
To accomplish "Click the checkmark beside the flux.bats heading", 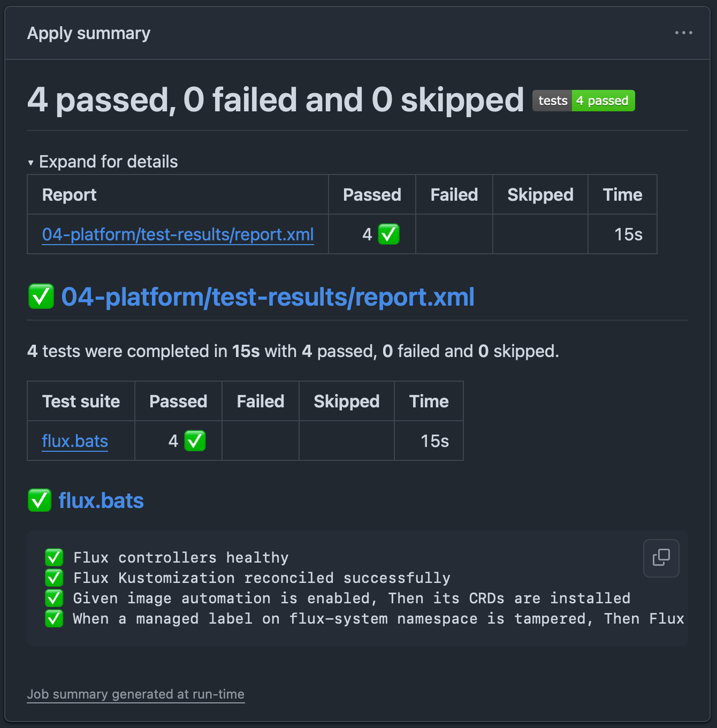I will point(39,500).
